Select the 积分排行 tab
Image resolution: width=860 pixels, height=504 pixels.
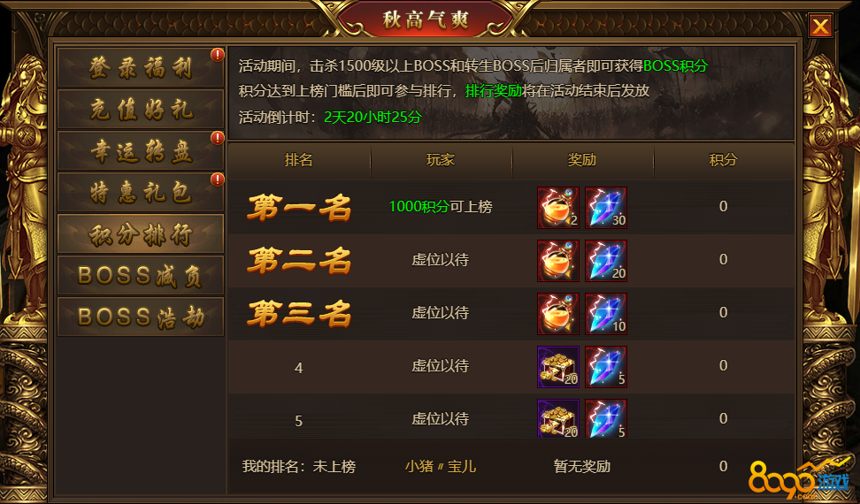141,234
